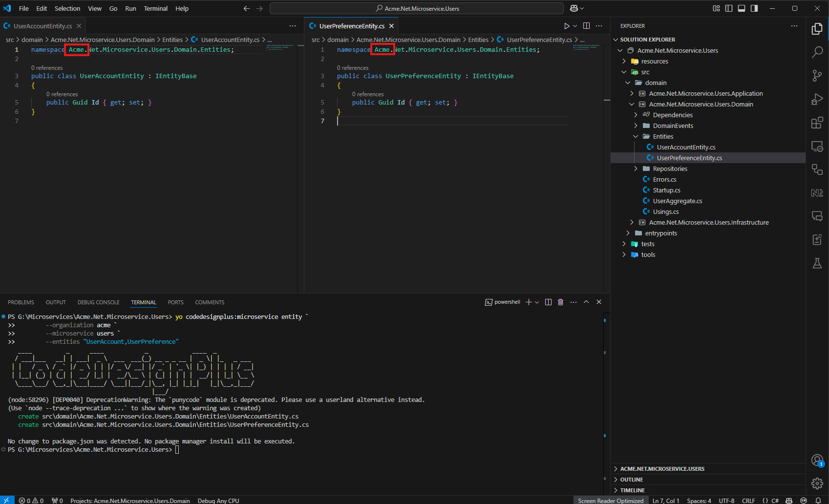Switch to the OUTPUT panel tab
Image resolution: width=829 pixels, height=504 pixels.
click(x=56, y=302)
